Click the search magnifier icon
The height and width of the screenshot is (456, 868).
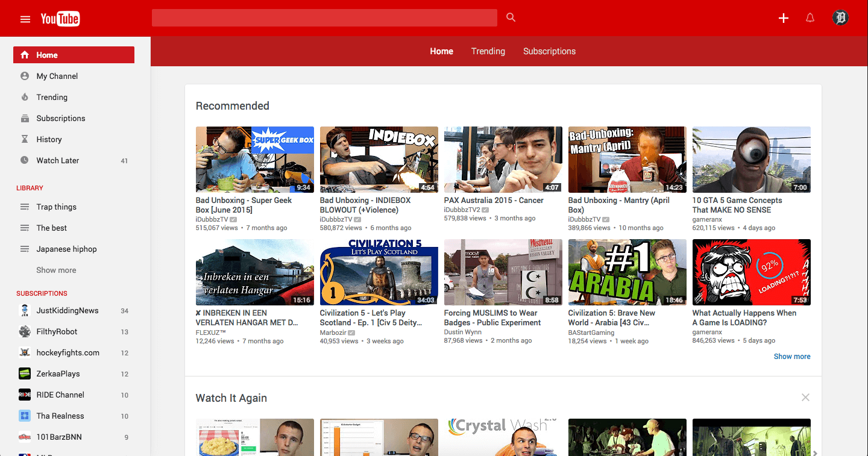(511, 17)
